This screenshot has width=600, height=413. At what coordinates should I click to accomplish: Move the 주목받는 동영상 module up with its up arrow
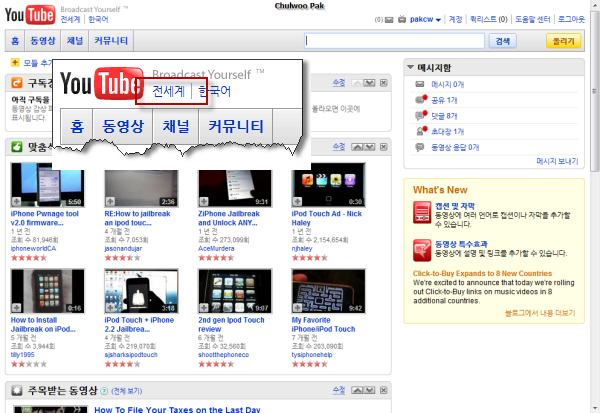(357, 390)
